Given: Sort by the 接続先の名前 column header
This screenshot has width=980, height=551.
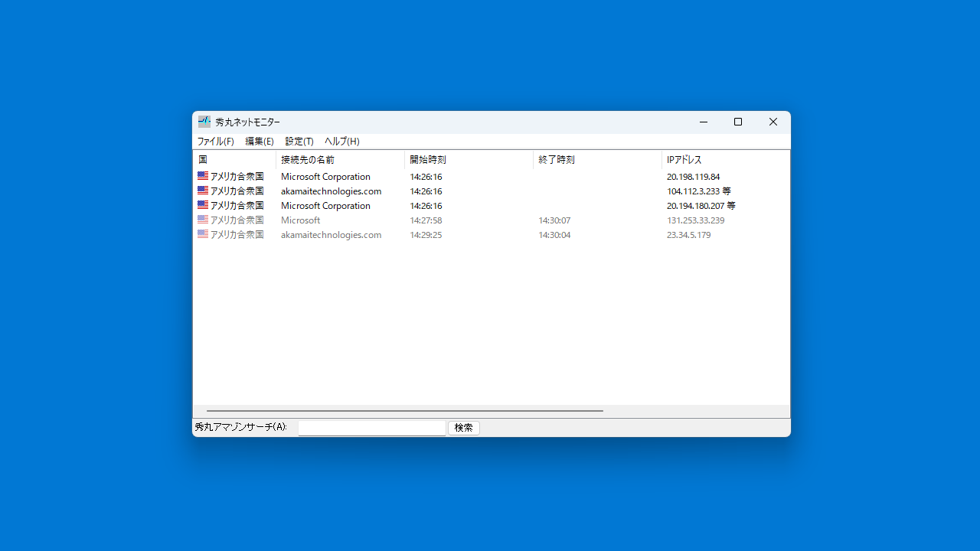Looking at the screenshot, I should [x=340, y=160].
